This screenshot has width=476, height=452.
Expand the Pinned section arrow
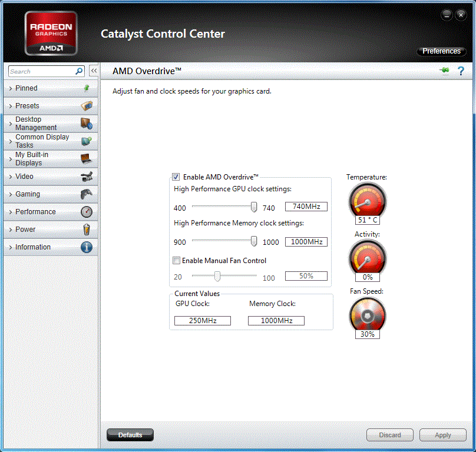11,88
